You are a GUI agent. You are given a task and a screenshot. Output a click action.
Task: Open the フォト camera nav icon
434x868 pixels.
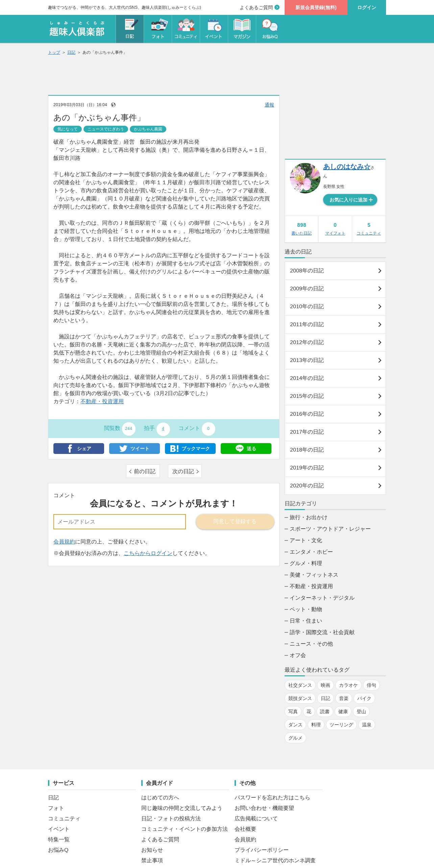(158, 29)
